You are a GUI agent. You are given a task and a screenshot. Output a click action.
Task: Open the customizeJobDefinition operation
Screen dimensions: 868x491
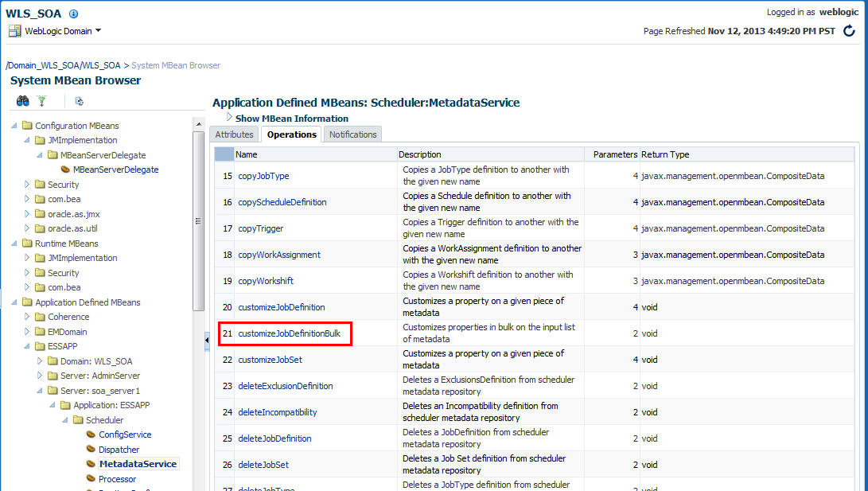click(281, 307)
